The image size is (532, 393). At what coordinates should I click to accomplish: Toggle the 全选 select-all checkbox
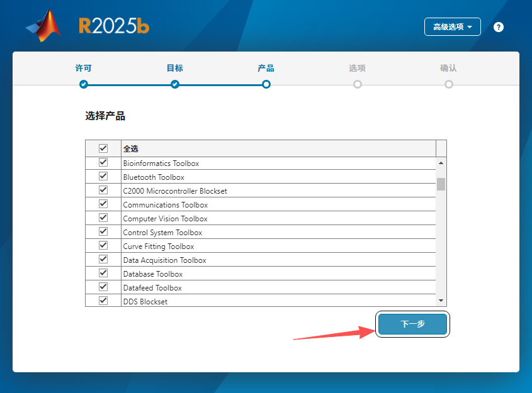coord(103,148)
